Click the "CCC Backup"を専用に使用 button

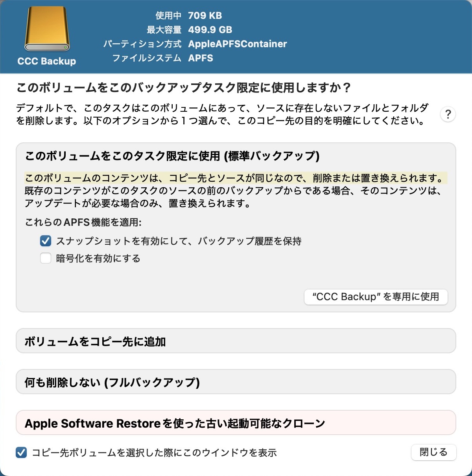(x=376, y=297)
